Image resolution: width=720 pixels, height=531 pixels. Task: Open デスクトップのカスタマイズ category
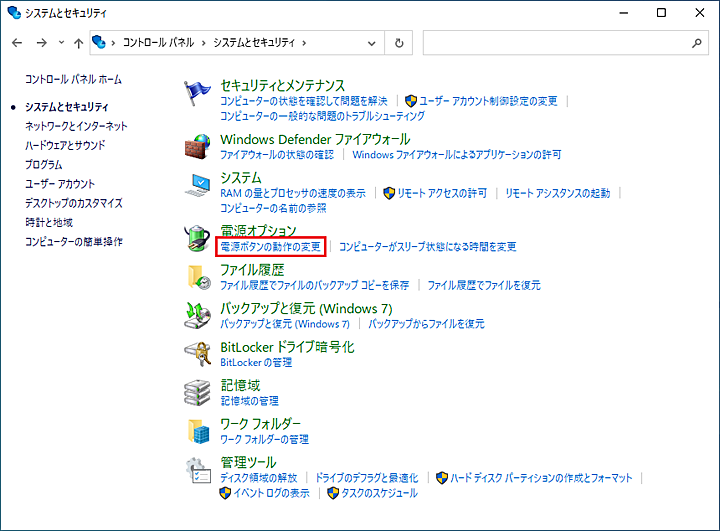point(74,203)
